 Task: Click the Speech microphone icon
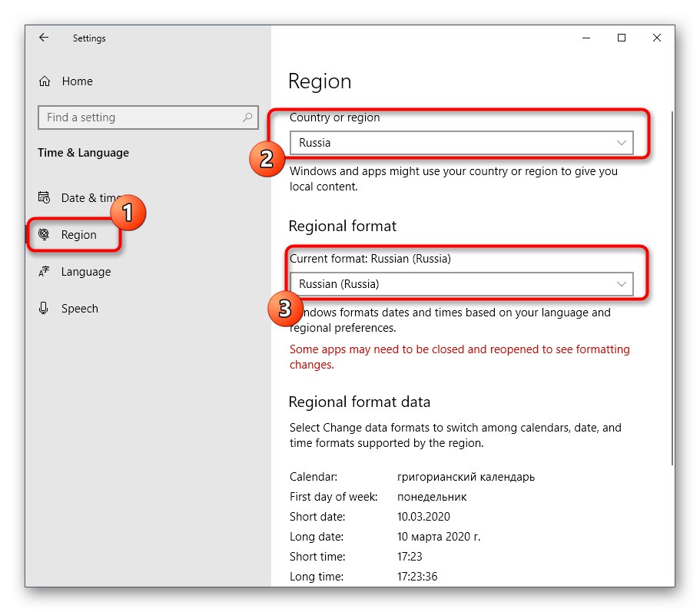tap(45, 309)
